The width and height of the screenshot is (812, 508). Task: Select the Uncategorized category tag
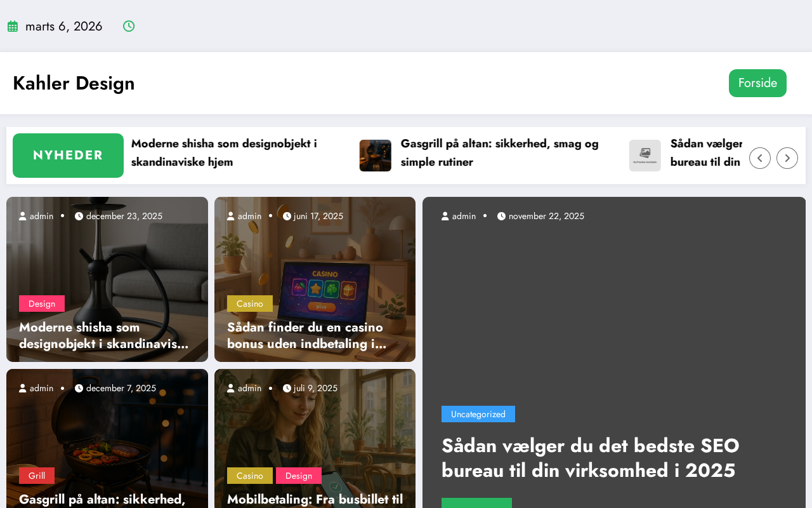[478, 414]
